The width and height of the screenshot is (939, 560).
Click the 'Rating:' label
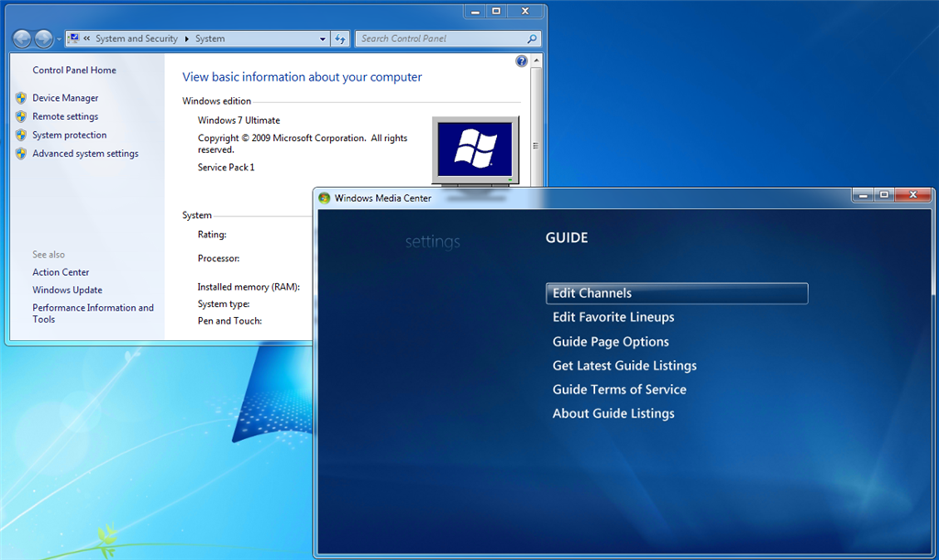pyautogui.click(x=212, y=235)
